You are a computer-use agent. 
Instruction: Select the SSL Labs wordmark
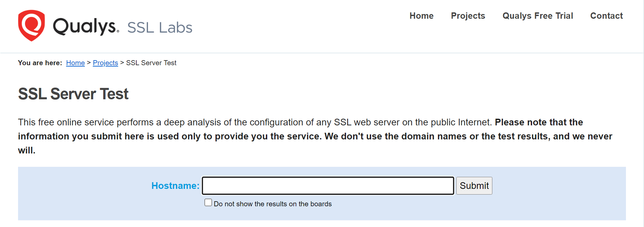click(159, 27)
